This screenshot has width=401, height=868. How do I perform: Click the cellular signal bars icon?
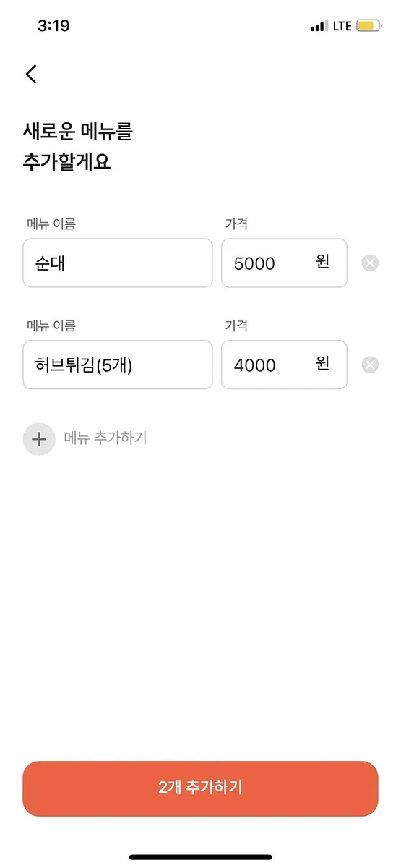(x=319, y=26)
